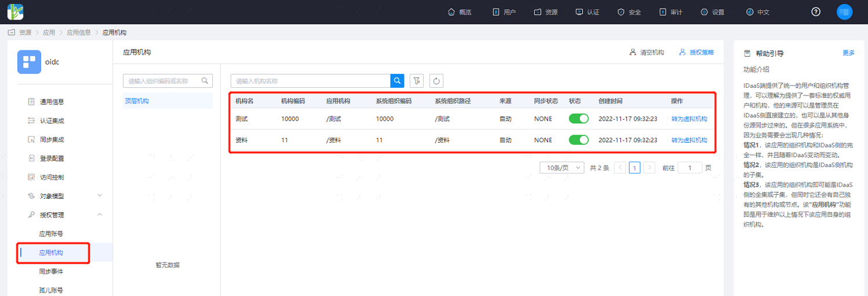Click the magnifier in the organization code search

[205, 81]
